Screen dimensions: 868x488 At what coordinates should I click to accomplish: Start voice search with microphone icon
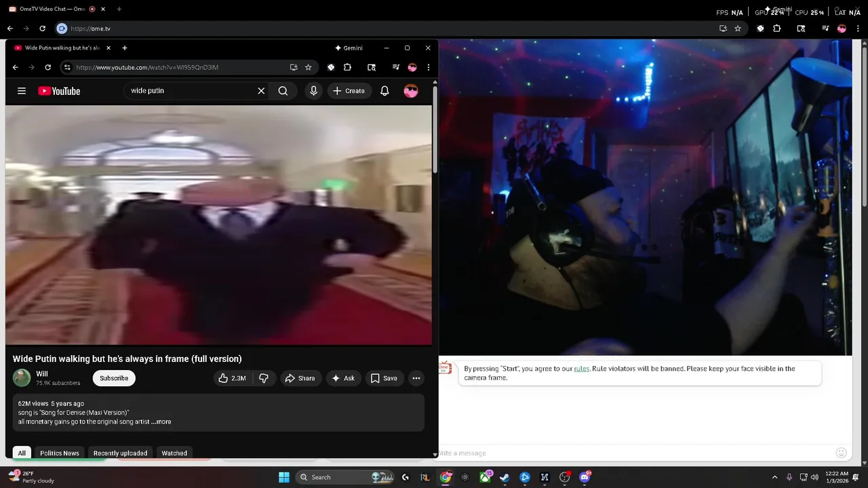pyautogui.click(x=313, y=91)
